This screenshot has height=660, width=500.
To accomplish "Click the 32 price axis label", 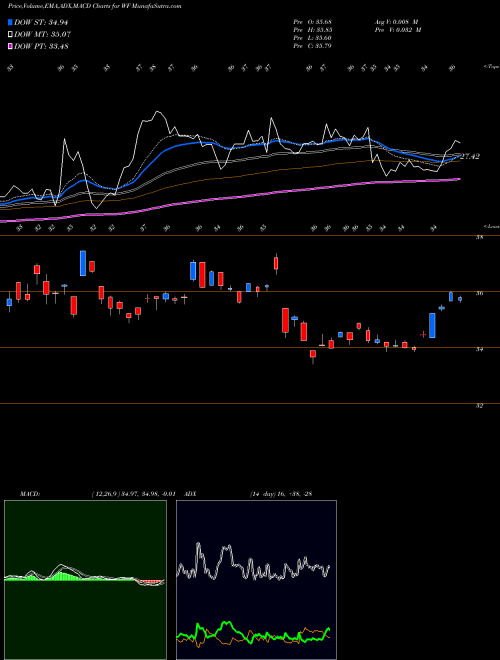I will click(479, 406).
